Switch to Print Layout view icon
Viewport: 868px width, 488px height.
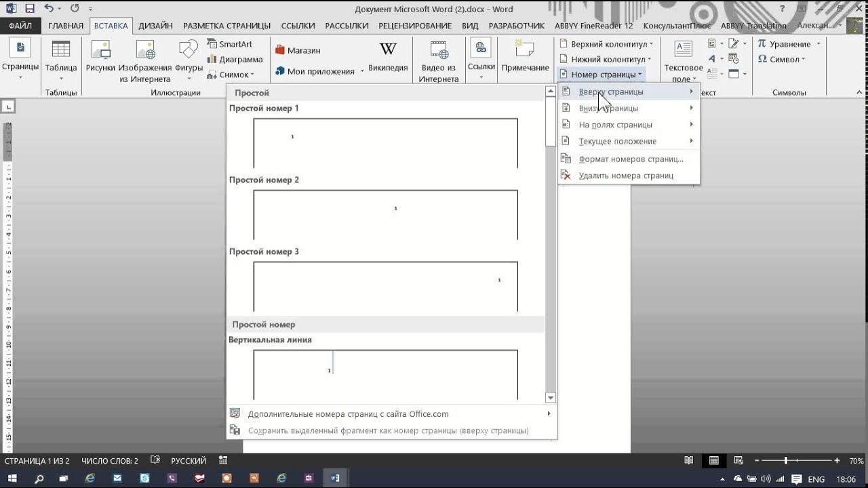713,460
